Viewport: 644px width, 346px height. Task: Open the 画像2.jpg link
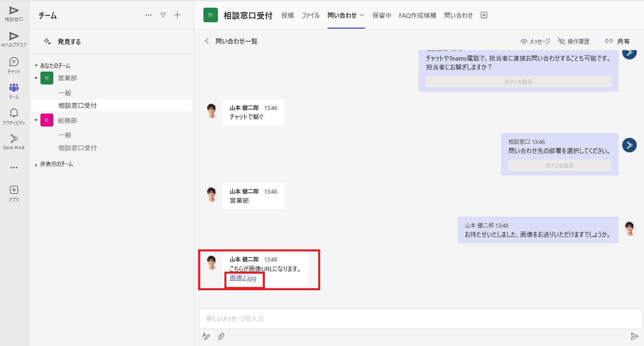point(243,278)
